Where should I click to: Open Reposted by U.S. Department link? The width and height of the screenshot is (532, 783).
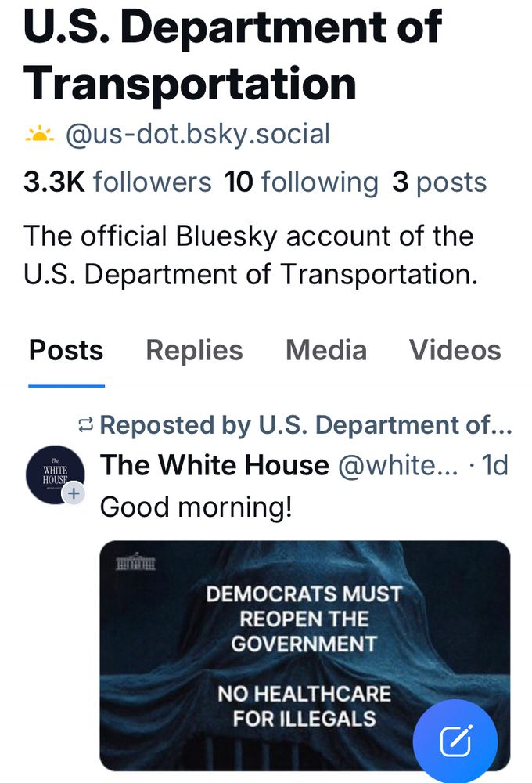(305, 425)
